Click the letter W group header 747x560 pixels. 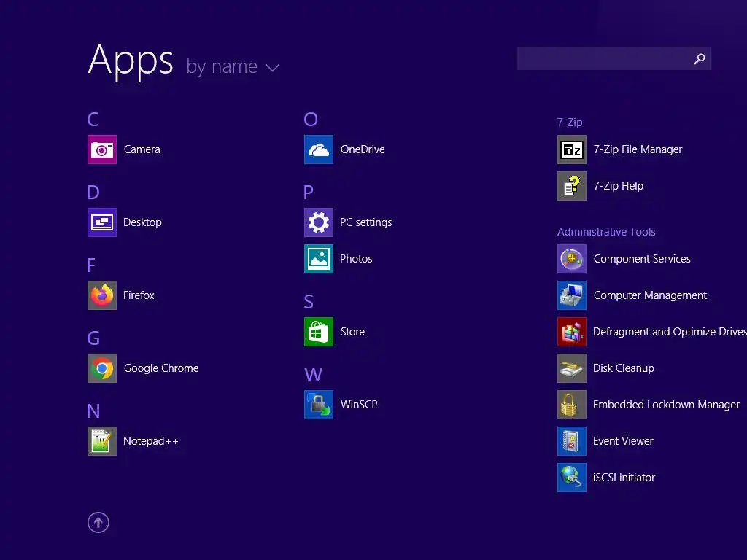[x=313, y=374]
